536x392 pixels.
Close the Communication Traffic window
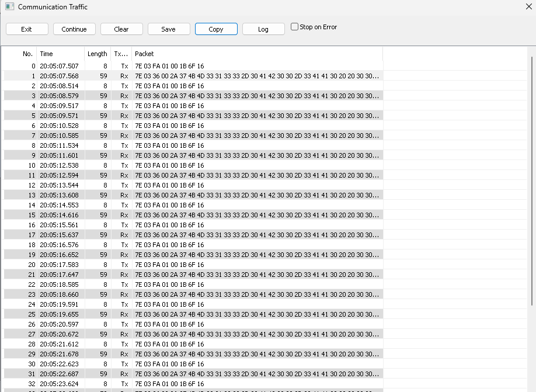pos(528,6)
